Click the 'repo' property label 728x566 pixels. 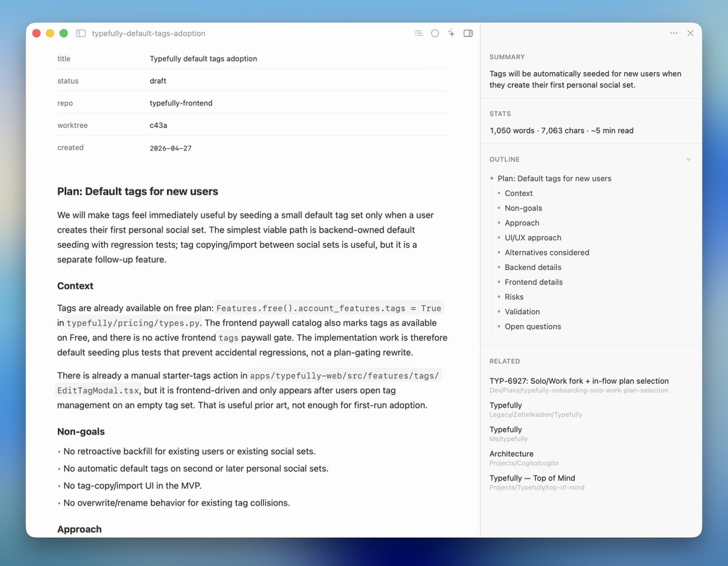coord(65,103)
